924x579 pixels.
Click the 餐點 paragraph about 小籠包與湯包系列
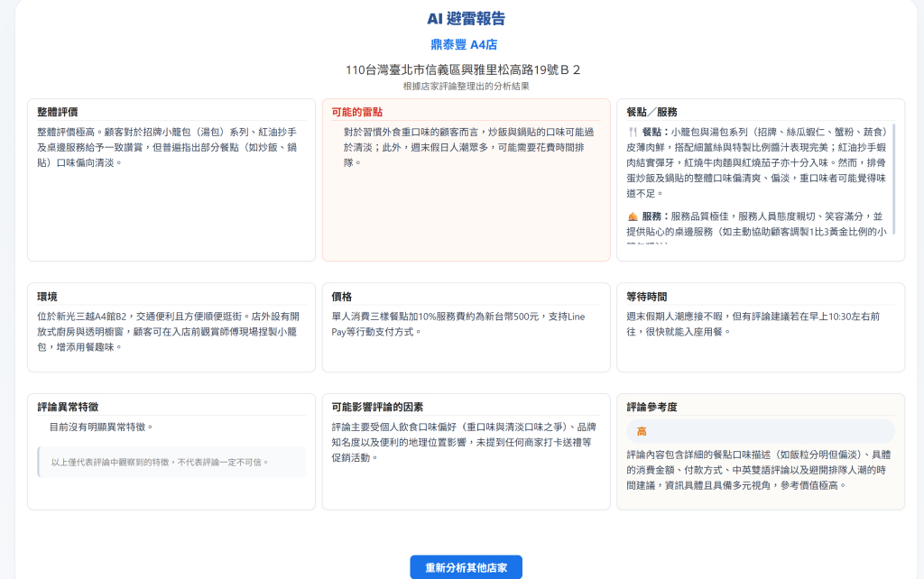click(757, 162)
